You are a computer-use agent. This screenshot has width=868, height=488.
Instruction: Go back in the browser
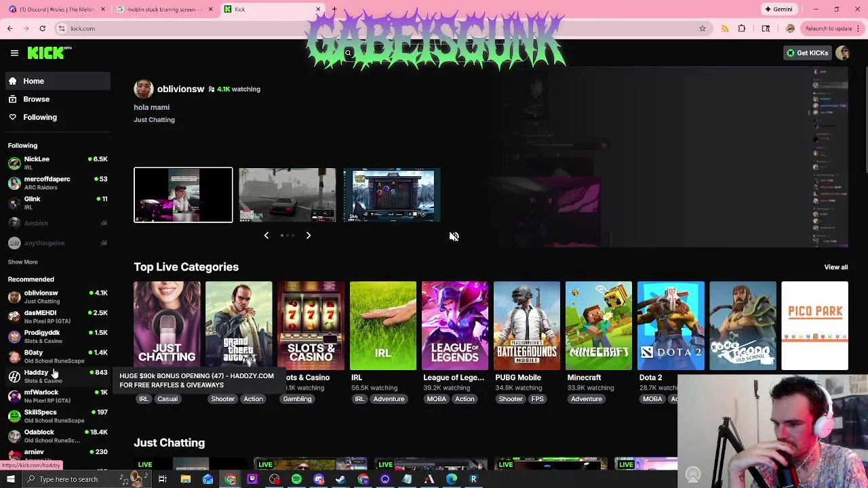coord(9,28)
